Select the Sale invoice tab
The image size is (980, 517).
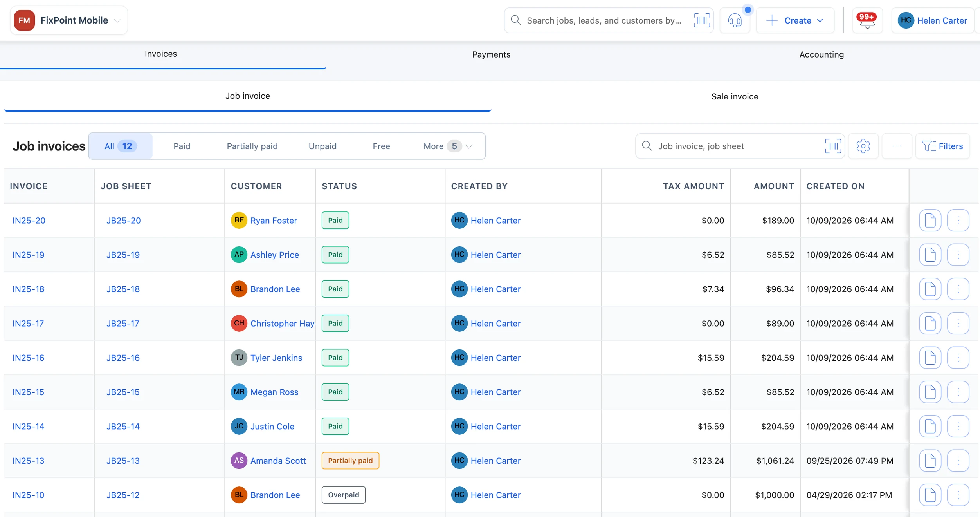735,96
